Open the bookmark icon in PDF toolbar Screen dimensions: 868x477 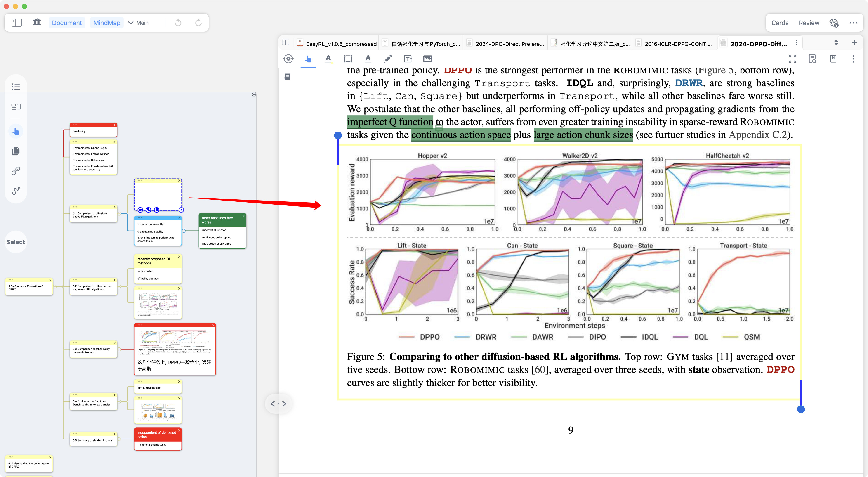pos(833,59)
